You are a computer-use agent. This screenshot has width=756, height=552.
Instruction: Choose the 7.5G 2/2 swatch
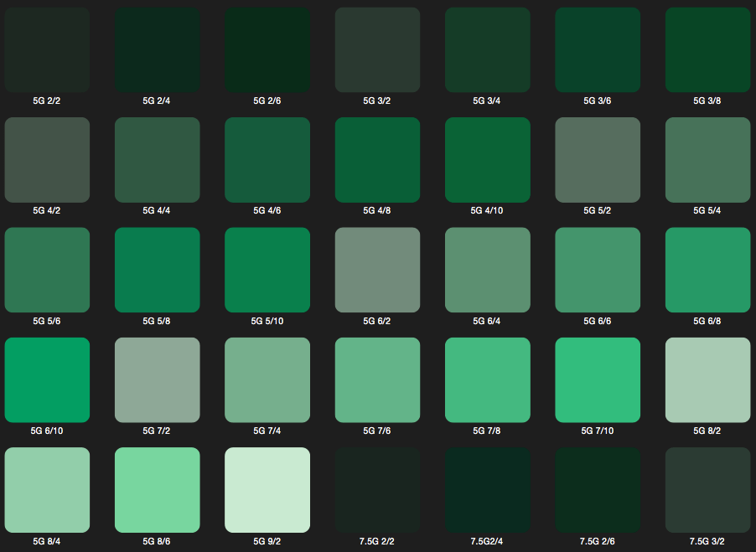point(377,490)
